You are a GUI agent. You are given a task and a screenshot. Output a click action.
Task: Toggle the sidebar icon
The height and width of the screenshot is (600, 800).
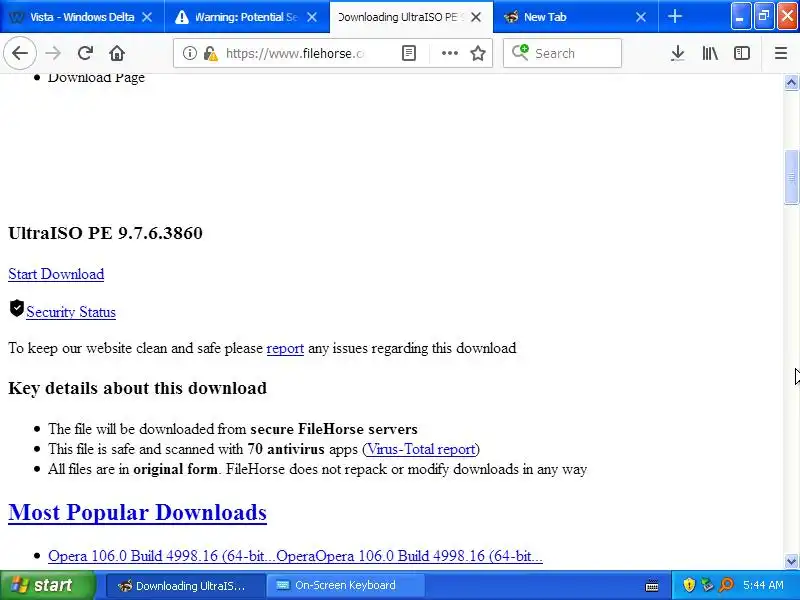(742, 53)
